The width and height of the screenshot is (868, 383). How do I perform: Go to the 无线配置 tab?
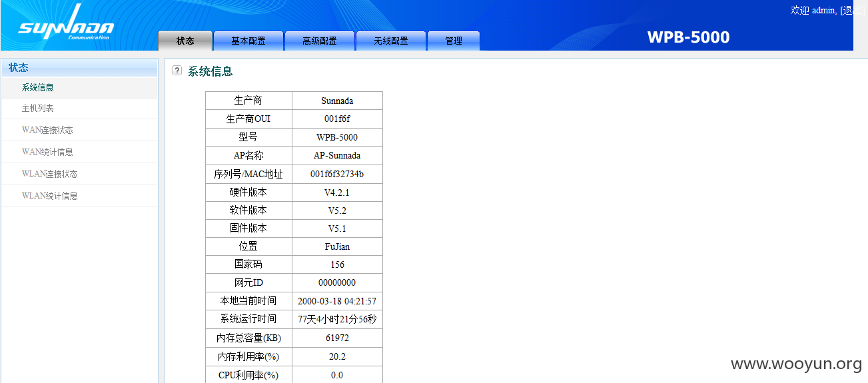pos(390,41)
